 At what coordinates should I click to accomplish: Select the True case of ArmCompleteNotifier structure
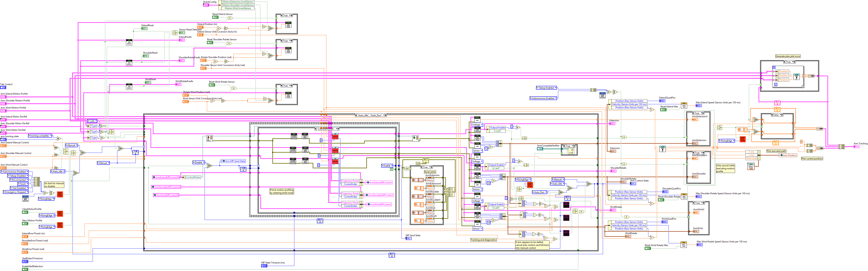tap(568, 146)
